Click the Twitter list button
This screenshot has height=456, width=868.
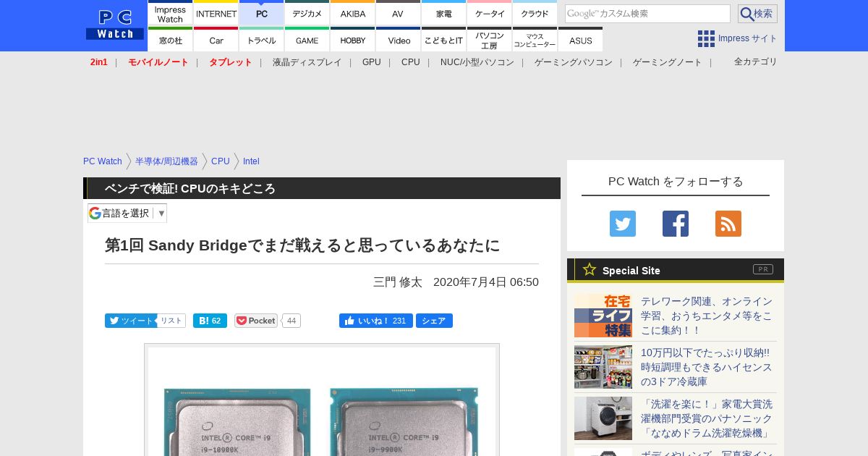(x=171, y=321)
